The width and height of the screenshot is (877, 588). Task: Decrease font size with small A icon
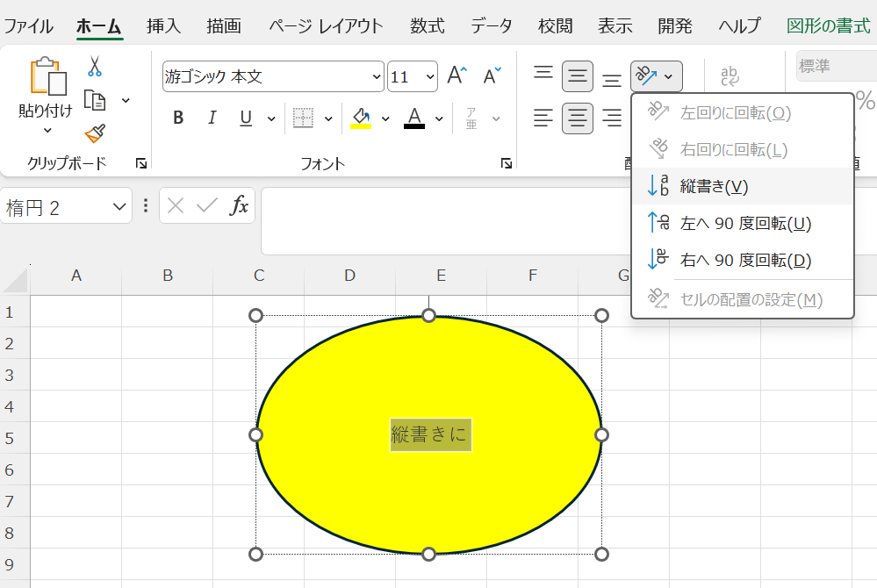(x=492, y=76)
